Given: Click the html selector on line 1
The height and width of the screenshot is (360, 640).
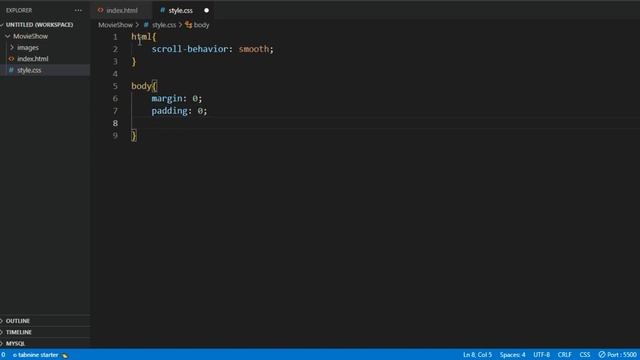Looking at the screenshot, I should coord(141,37).
